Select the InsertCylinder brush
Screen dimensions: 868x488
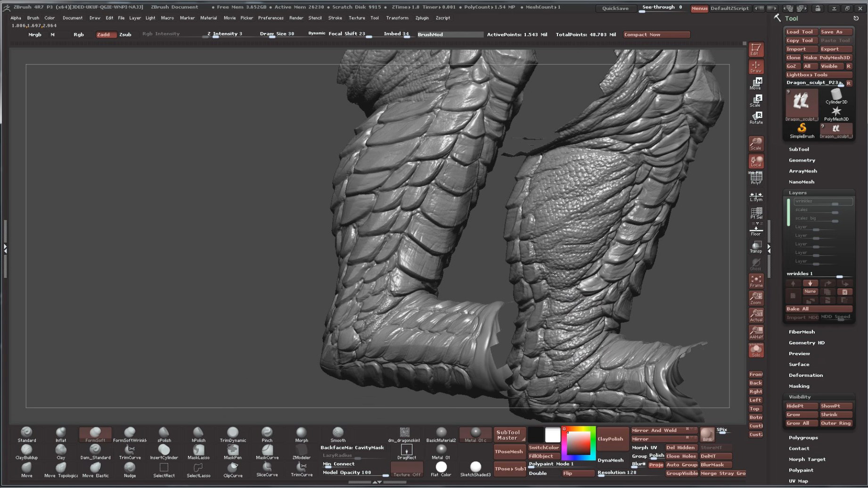(164, 452)
